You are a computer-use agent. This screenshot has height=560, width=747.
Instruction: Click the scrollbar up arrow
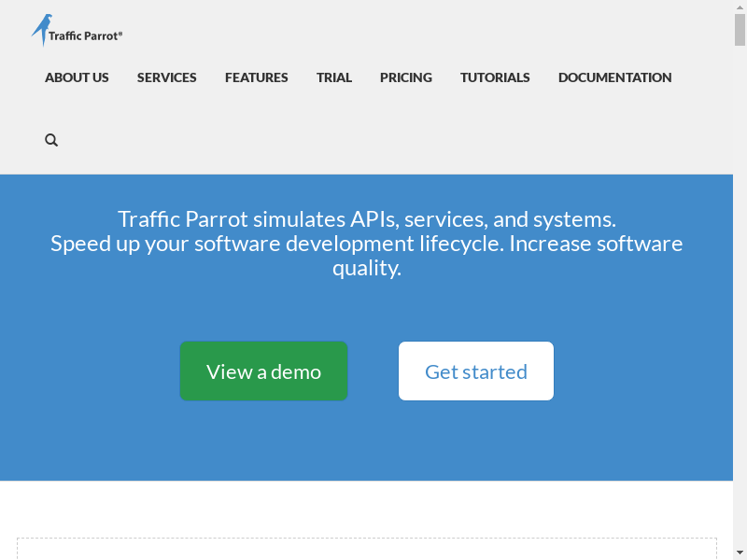click(740, 7)
